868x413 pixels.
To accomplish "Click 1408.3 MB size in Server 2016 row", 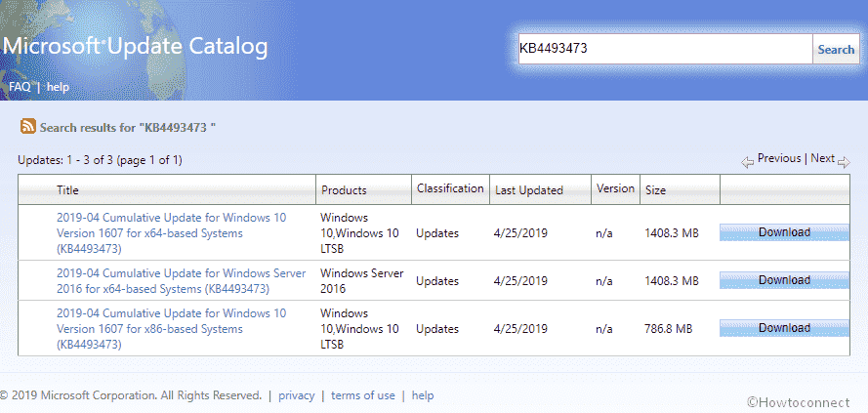I will 672,280.
